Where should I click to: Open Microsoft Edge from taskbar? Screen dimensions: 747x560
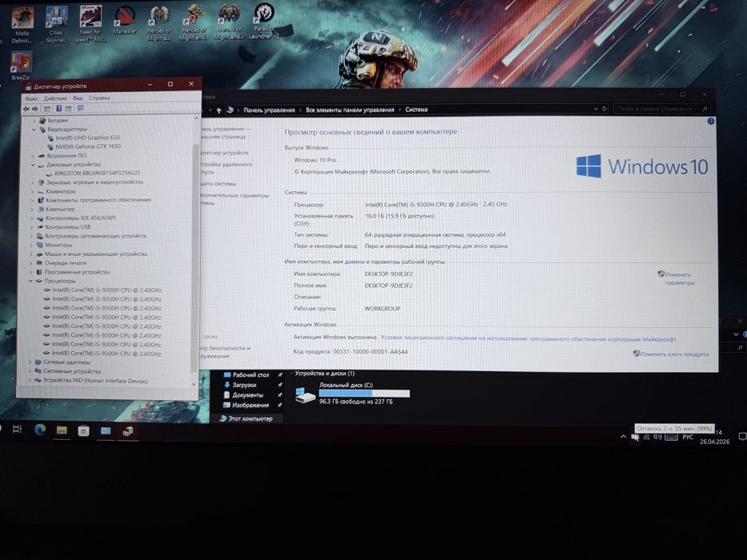click(x=40, y=430)
